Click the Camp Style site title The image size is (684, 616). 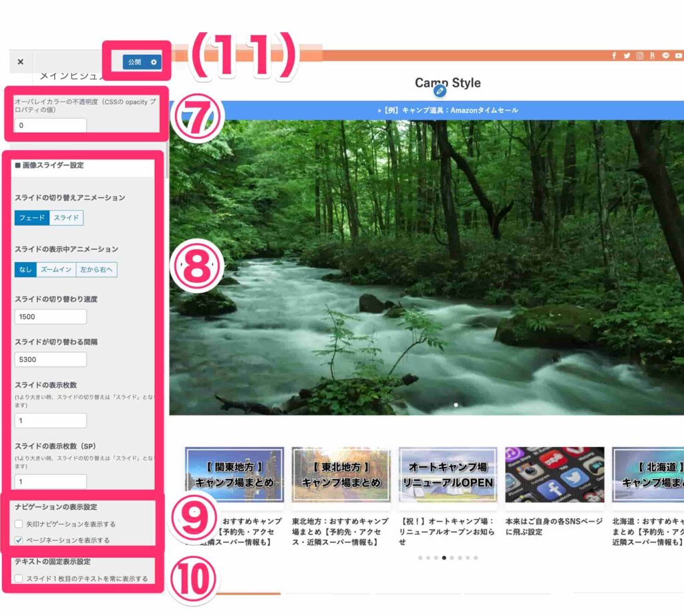[448, 83]
